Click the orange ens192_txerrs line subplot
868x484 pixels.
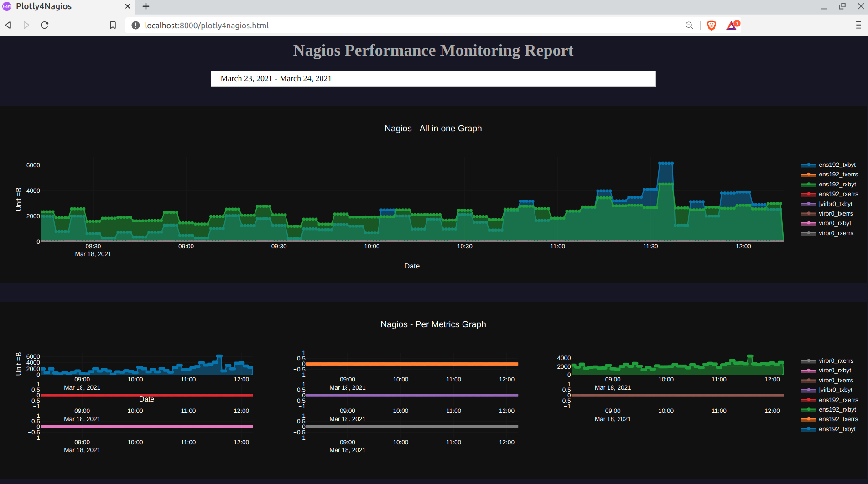tap(412, 364)
